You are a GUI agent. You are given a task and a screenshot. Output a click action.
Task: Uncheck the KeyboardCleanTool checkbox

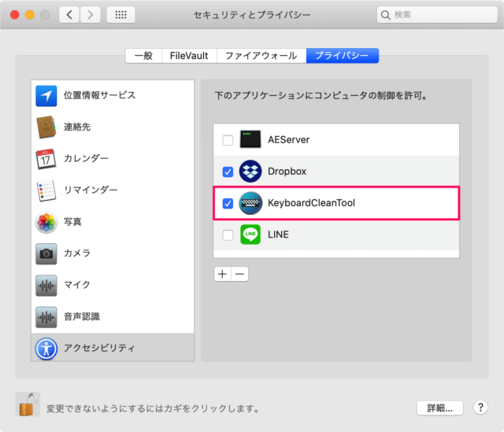point(228,203)
